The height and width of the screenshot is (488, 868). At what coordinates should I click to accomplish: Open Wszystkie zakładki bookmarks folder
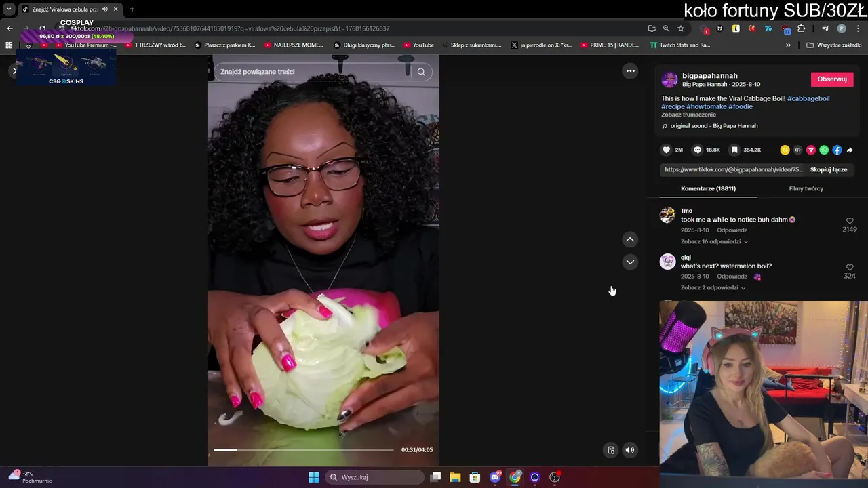834,45
